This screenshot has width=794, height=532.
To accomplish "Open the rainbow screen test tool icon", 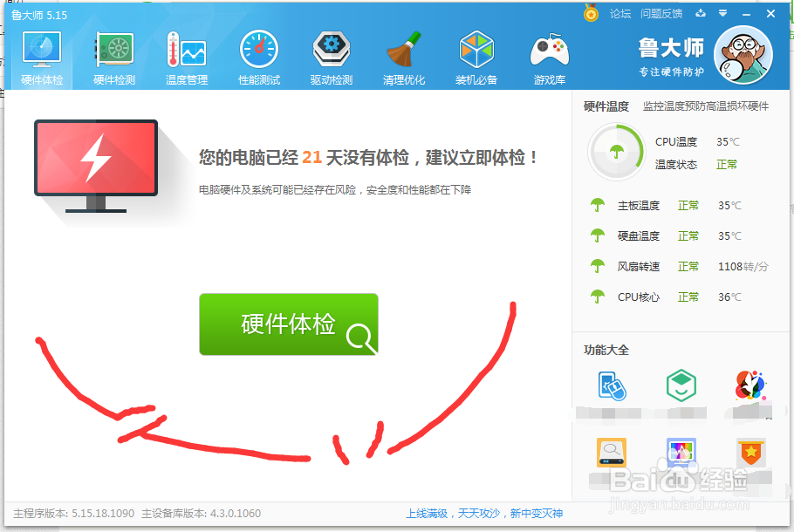I will point(681,452).
